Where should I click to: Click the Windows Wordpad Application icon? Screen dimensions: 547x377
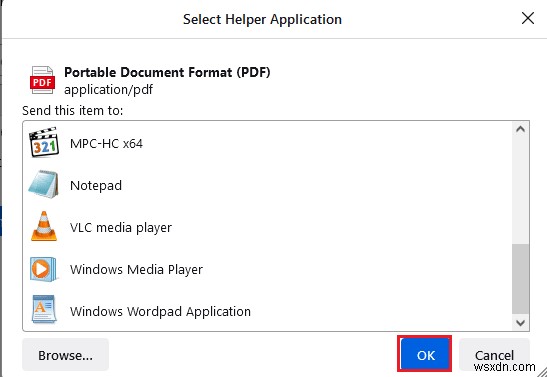click(44, 309)
